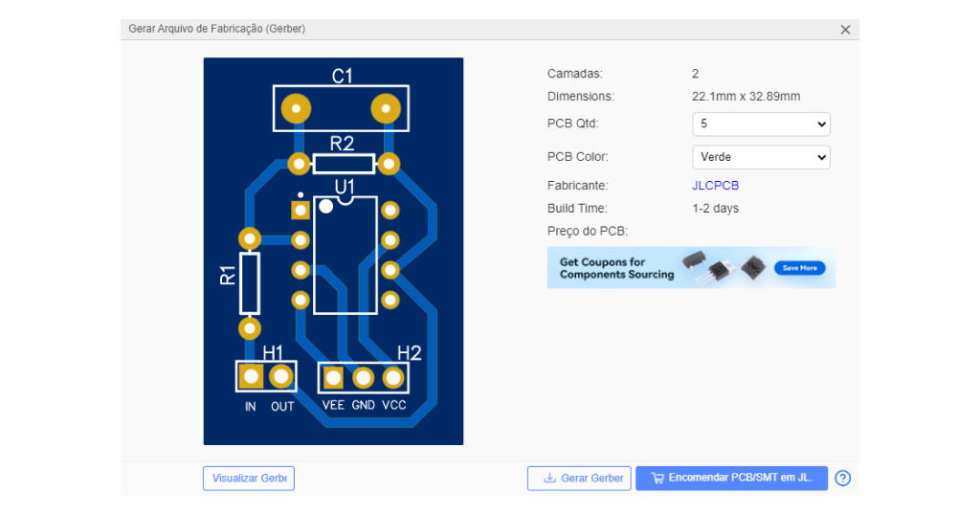Open the PCB Color dropdown showing Verde
Image resolution: width=980 pixels, height=515 pixels.
coord(761,157)
